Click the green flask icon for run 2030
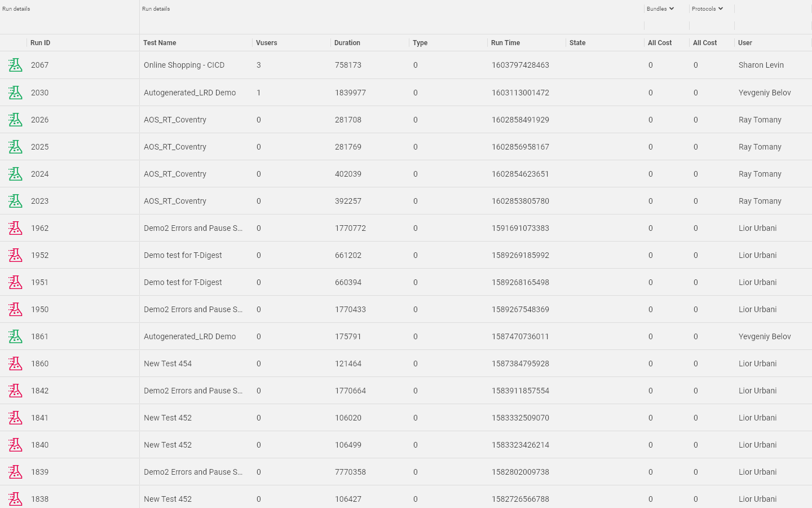This screenshot has width=812, height=508. click(x=15, y=93)
